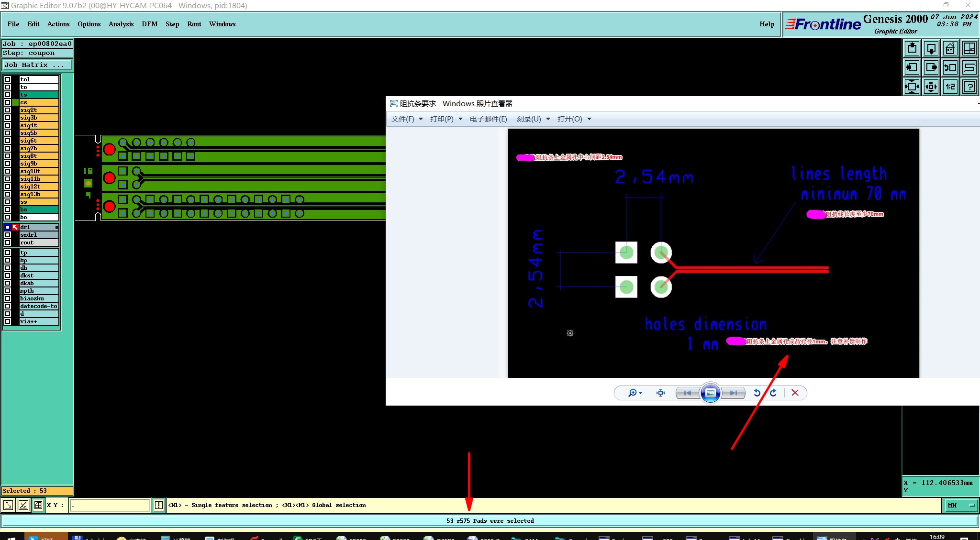The height and width of the screenshot is (540, 980).
Task: Click the Help menu button
Action: point(767,24)
